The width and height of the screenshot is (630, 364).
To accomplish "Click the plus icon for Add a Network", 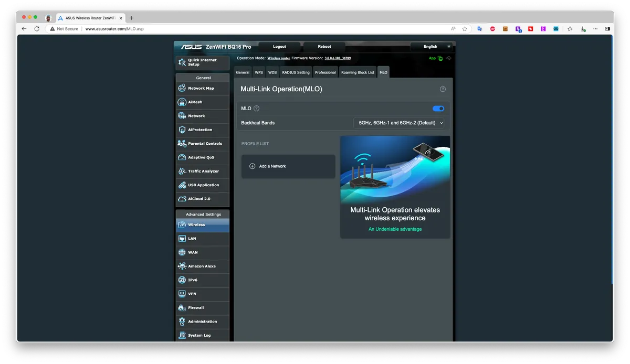I will [252, 166].
